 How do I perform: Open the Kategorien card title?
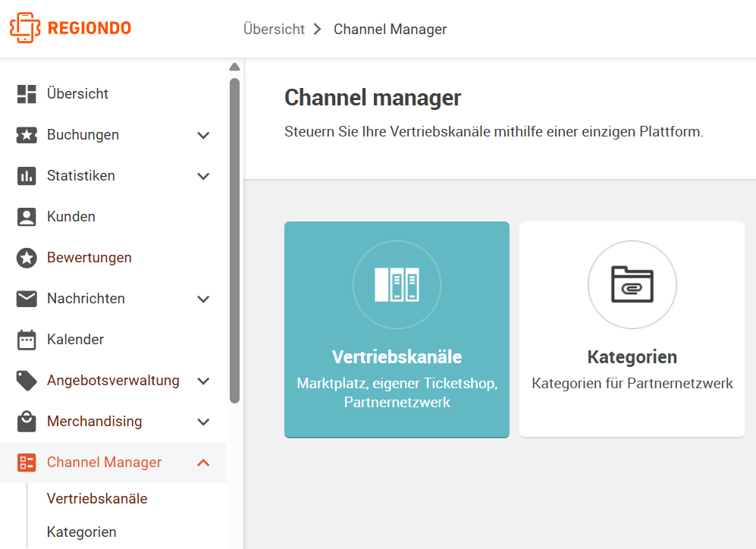pos(632,357)
